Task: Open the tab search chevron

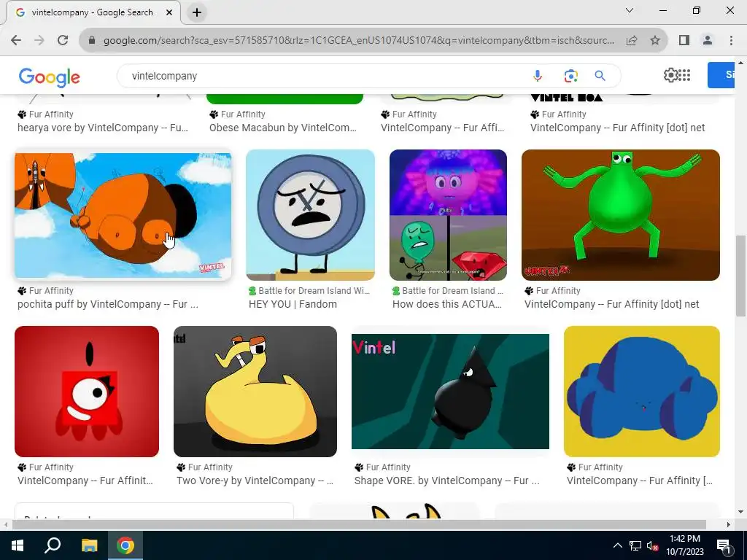Action: tap(630, 10)
